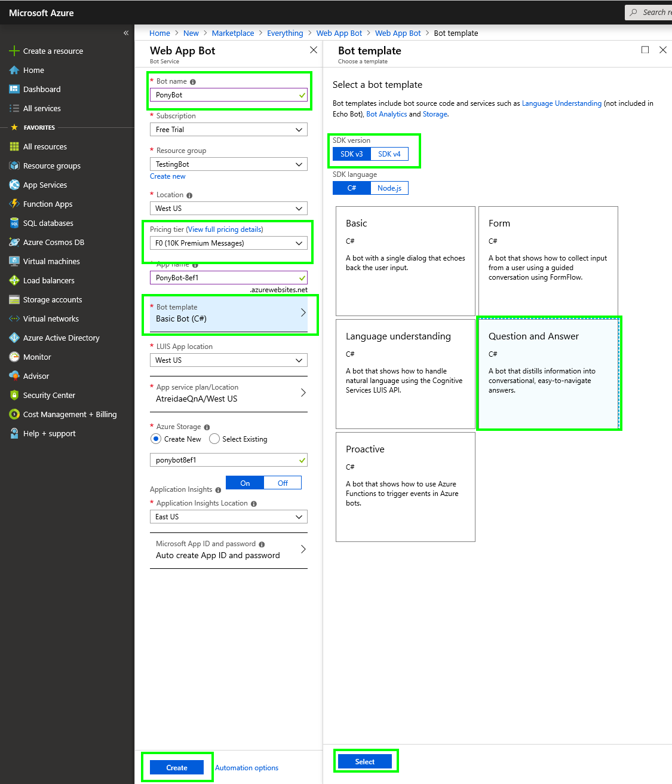Click the Advisor cloud icon

[x=14, y=376]
